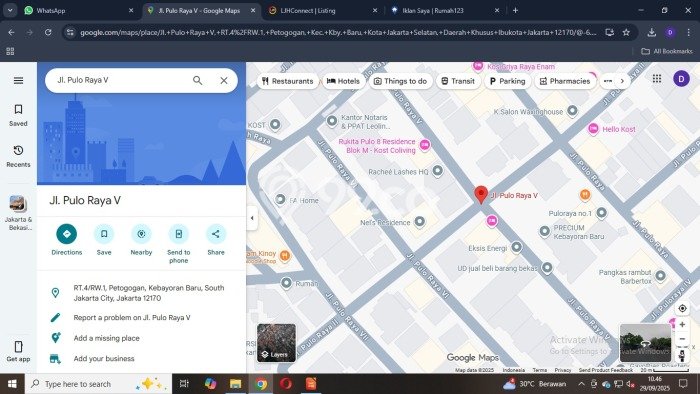The image size is (700, 394).
Task: Click the FA Home marker
Action: [x=280, y=199]
